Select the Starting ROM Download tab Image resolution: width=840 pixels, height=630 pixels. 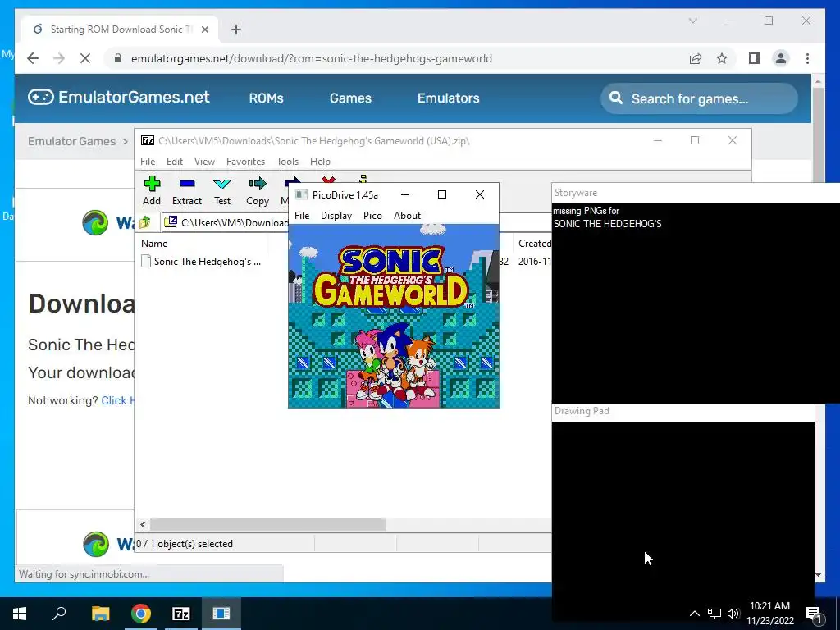(x=120, y=30)
